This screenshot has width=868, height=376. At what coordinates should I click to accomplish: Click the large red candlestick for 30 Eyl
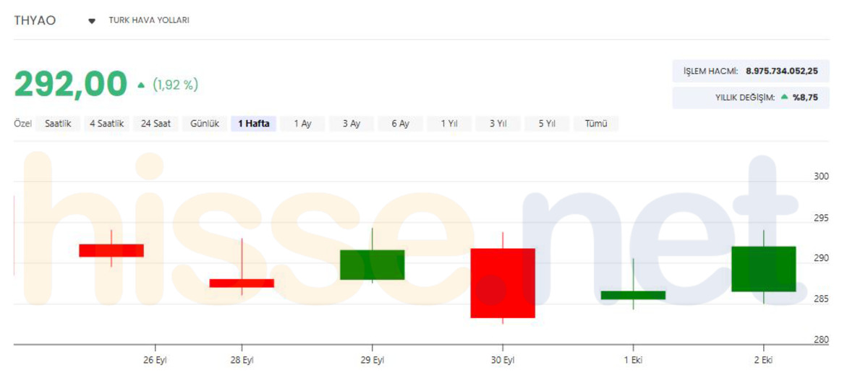[x=503, y=283]
